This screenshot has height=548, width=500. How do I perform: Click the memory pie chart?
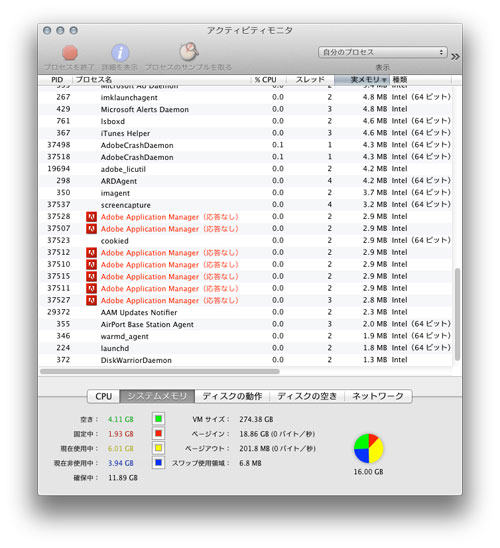pos(369,448)
